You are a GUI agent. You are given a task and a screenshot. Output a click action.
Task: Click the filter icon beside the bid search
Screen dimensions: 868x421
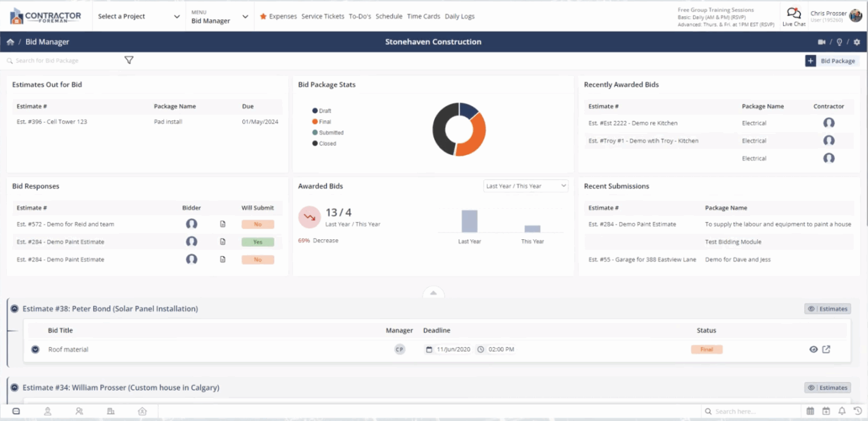pos(129,60)
